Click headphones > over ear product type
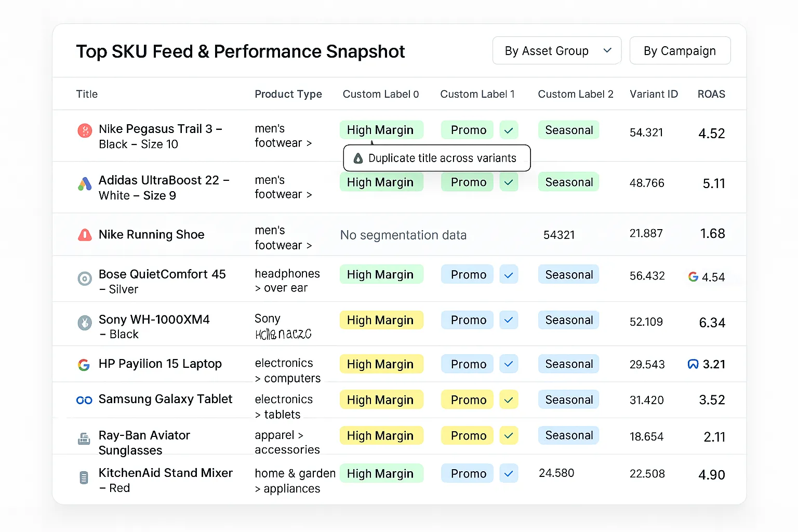 pos(287,281)
